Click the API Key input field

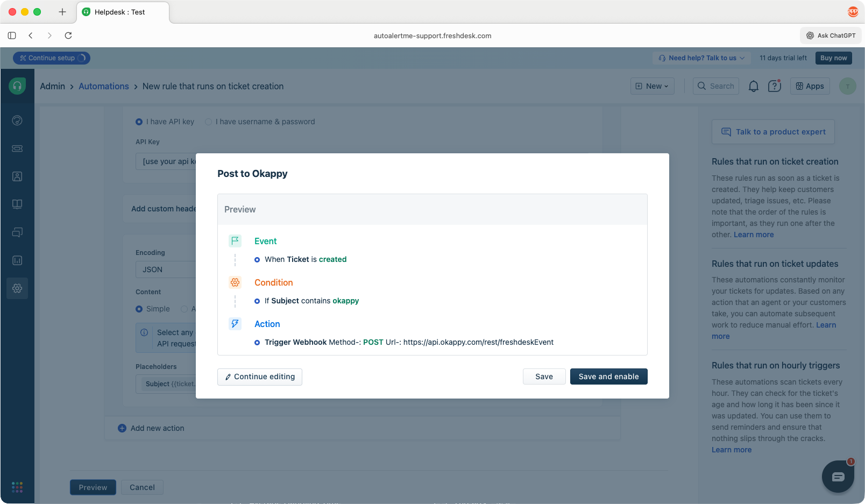click(x=166, y=161)
